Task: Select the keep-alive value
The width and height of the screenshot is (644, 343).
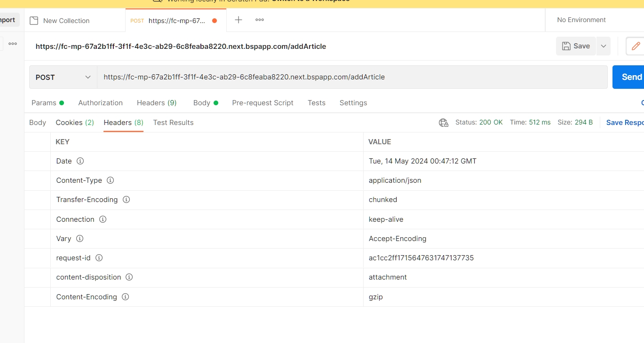Action: 386,219
